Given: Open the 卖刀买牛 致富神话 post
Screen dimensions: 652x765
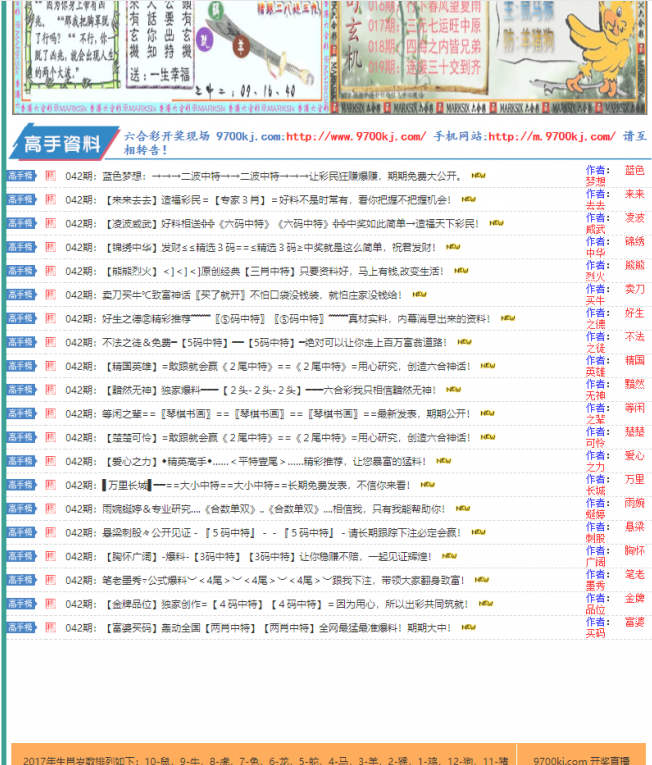Looking at the screenshot, I should (x=234, y=295).
